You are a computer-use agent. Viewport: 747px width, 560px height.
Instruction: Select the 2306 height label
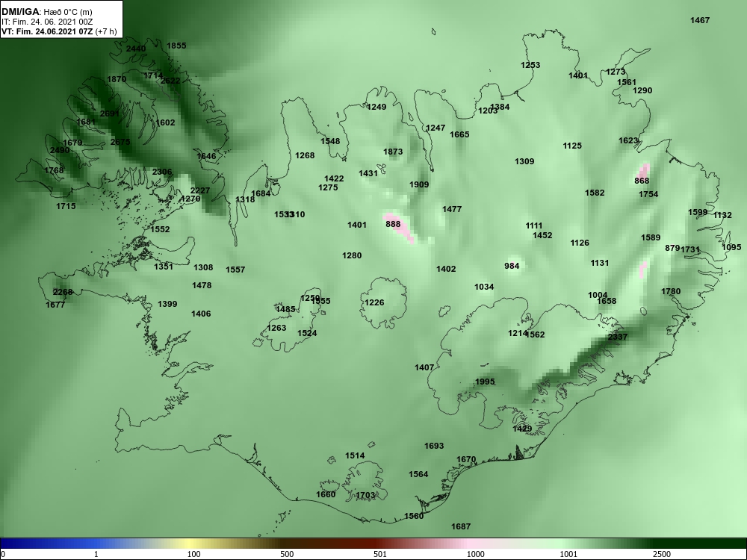pos(162,172)
